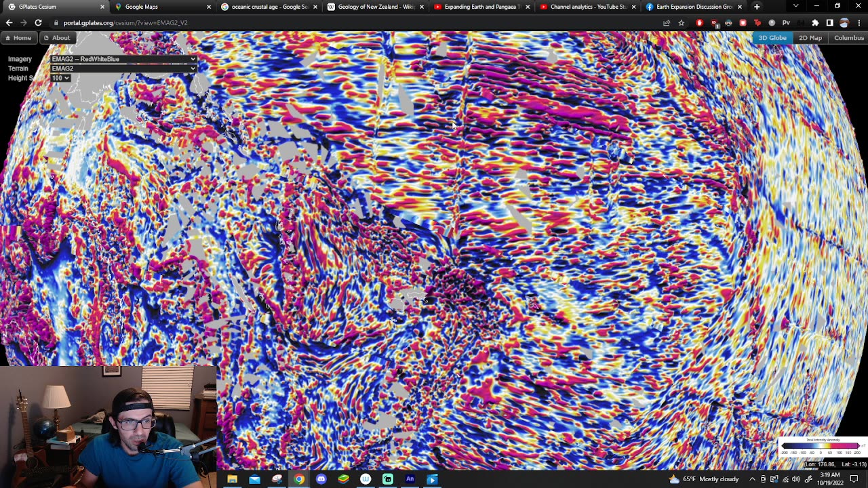868x488 pixels.
Task: Switch to 3D Globe view
Action: pos(772,38)
